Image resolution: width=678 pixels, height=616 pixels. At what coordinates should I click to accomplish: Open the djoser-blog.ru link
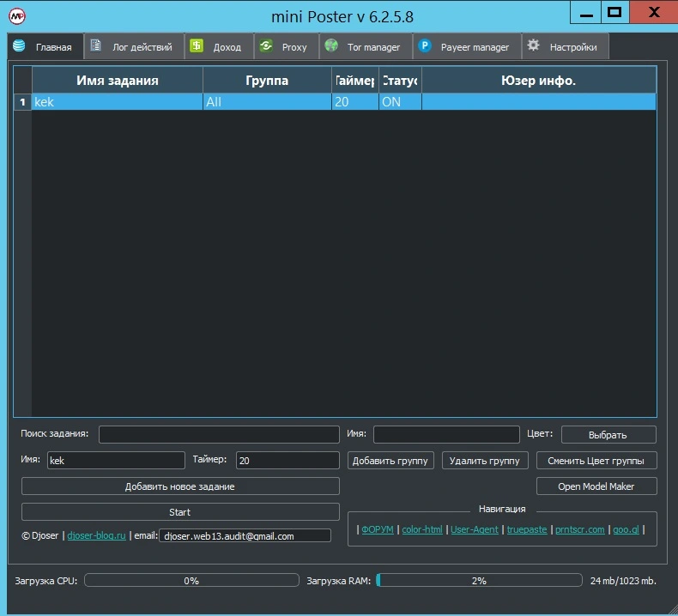click(96, 535)
